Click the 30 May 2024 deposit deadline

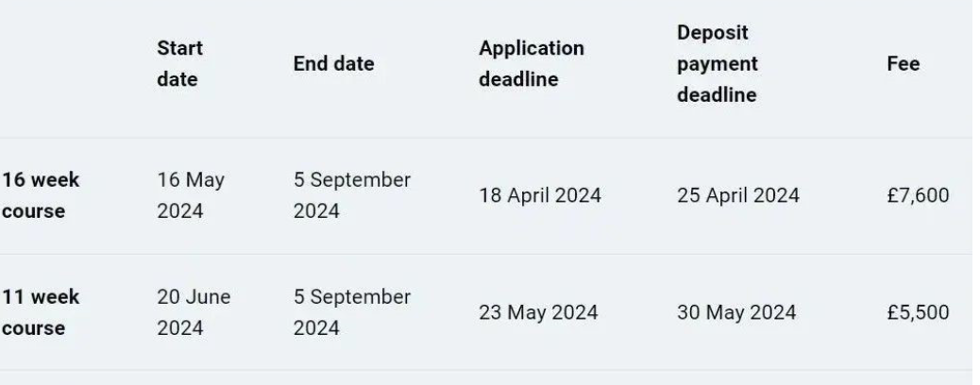pos(735,312)
